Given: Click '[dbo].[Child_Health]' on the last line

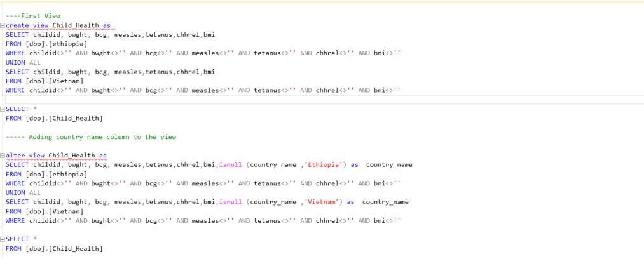Looking at the screenshot, I should (x=64, y=248).
